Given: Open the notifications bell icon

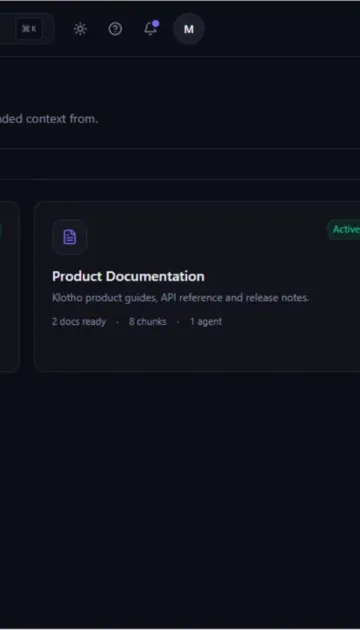Looking at the screenshot, I should [x=151, y=29].
